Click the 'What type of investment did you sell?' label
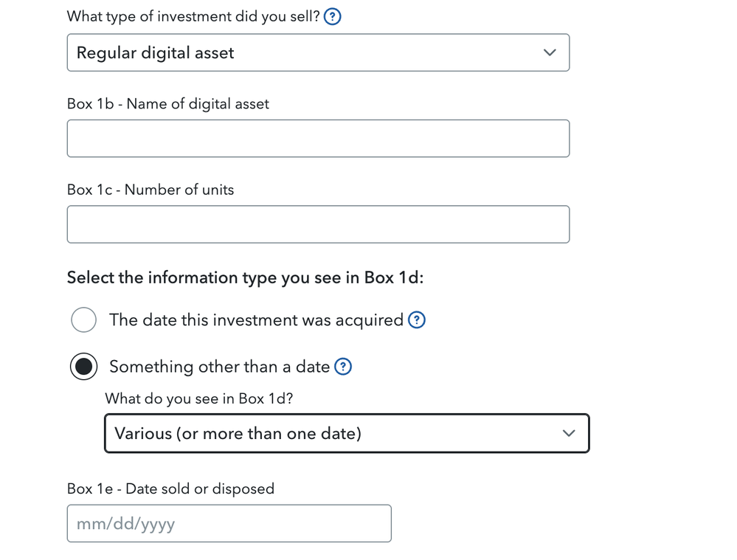This screenshot has width=737, height=560. pos(193,17)
